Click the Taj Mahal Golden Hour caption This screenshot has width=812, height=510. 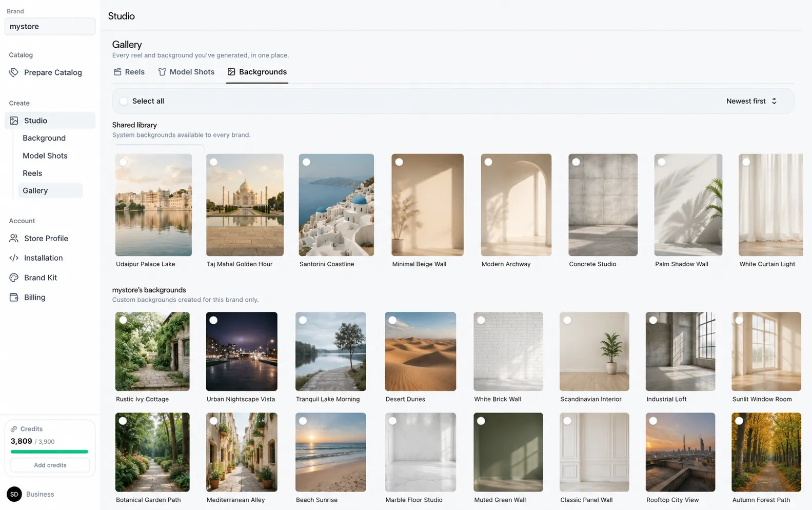240,264
